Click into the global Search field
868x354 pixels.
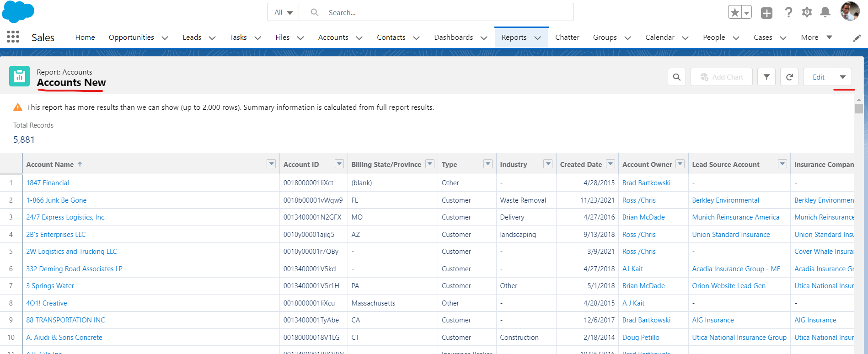(x=436, y=12)
